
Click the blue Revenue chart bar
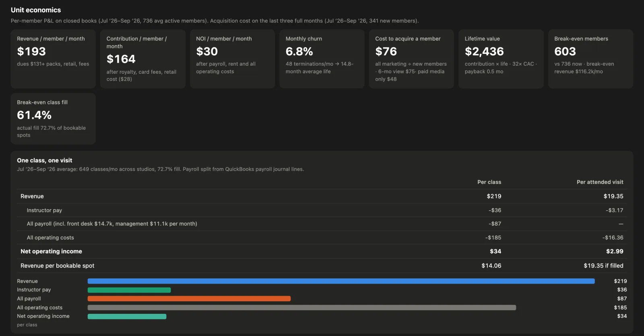[341, 281]
